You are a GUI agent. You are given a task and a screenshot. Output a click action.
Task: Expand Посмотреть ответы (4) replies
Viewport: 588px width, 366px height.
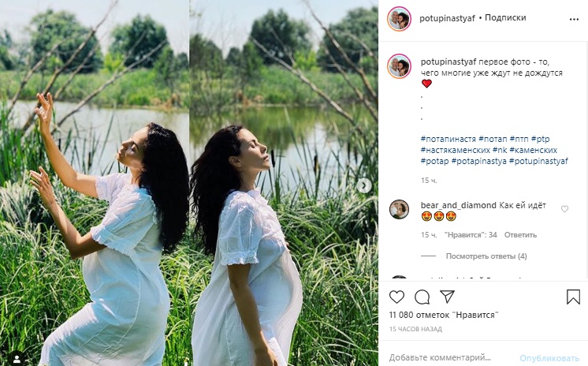[486, 256]
